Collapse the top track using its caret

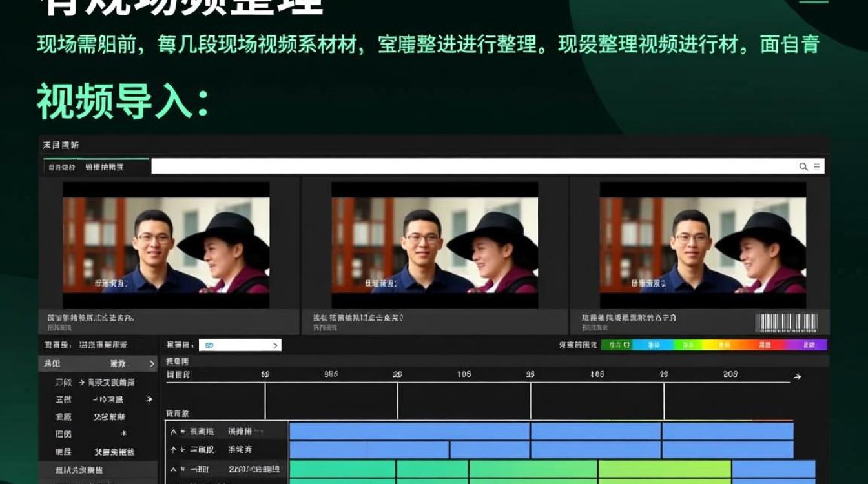173,431
